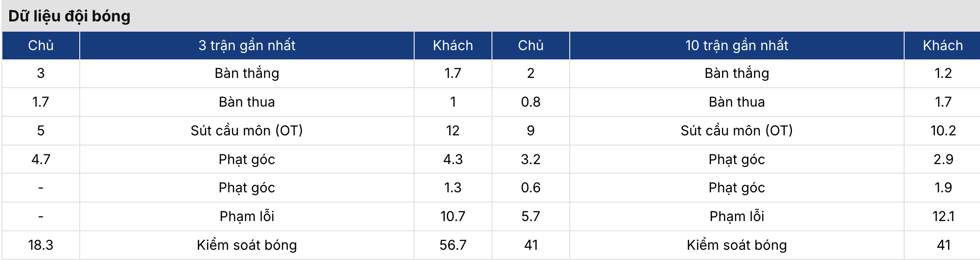Select the 10.2 shots on target value

click(x=943, y=130)
